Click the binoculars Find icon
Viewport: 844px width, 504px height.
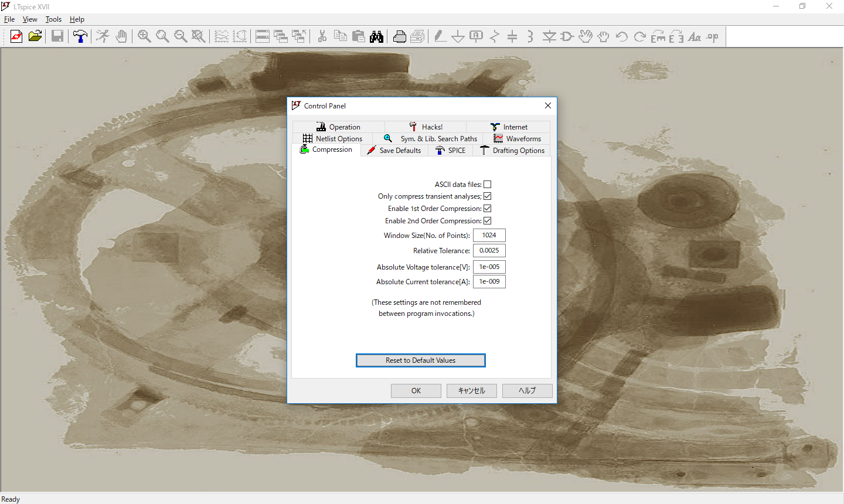coord(377,36)
